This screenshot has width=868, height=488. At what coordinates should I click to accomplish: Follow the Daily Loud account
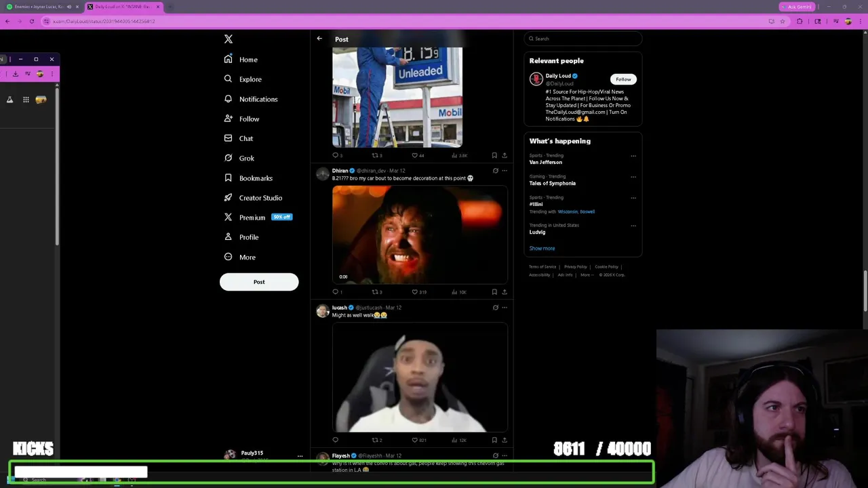(623, 79)
